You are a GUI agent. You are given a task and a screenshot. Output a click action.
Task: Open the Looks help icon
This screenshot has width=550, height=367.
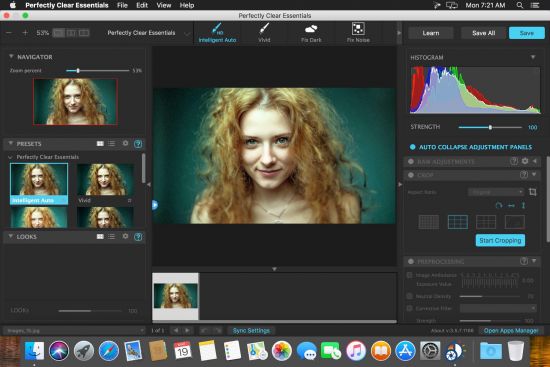click(138, 237)
